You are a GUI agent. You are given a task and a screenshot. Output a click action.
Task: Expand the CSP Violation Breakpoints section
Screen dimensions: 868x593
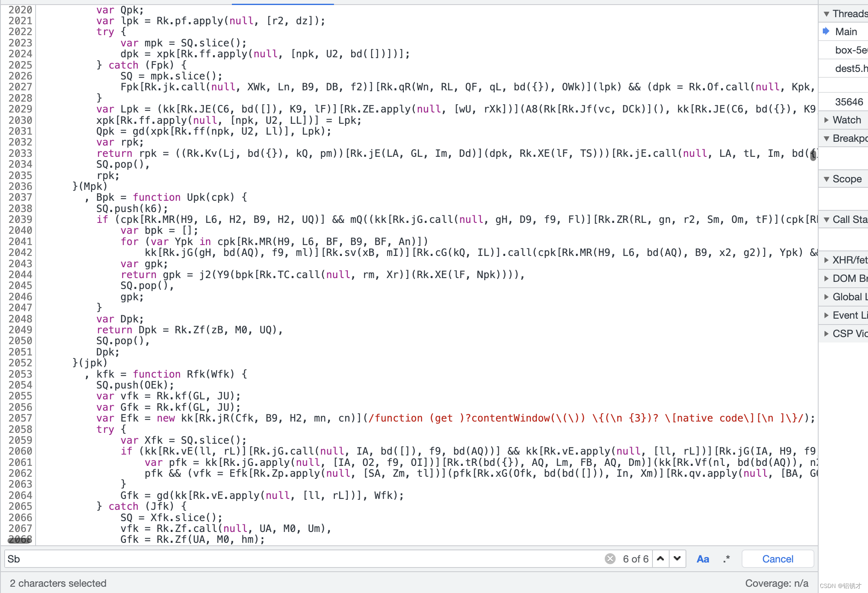(843, 334)
